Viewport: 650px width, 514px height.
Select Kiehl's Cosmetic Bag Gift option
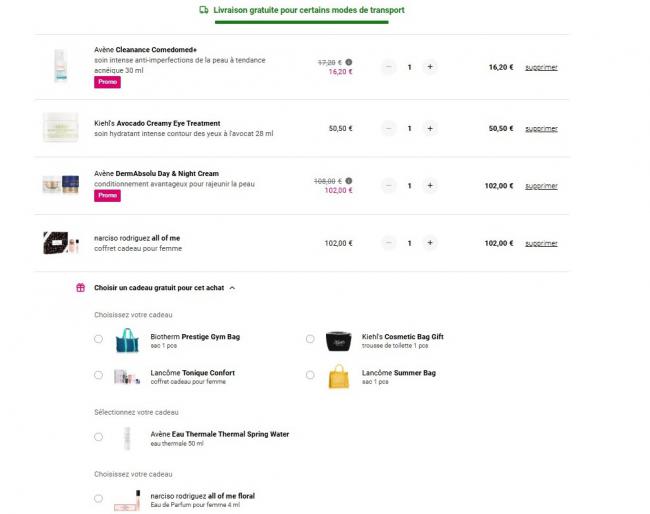point(310,339)
